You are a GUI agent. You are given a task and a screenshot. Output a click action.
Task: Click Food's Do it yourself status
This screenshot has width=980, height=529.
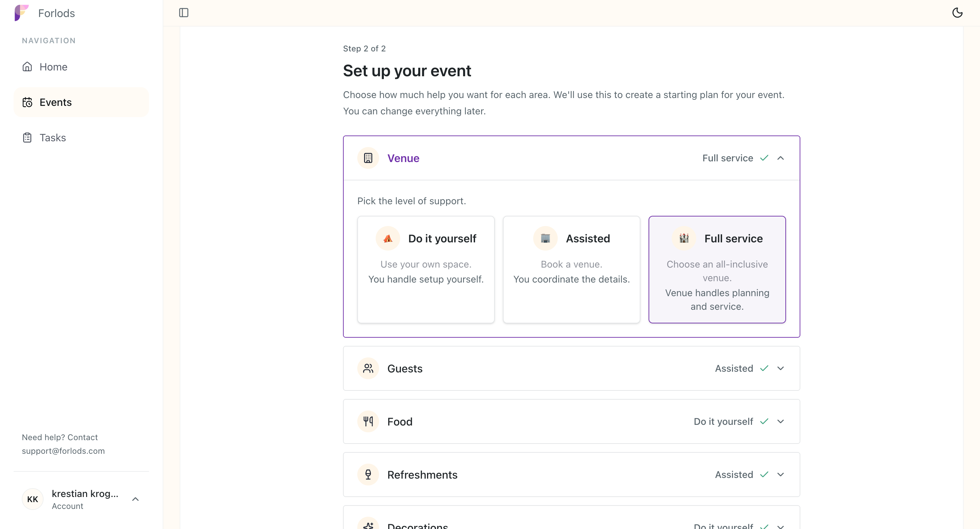point(723,422)
